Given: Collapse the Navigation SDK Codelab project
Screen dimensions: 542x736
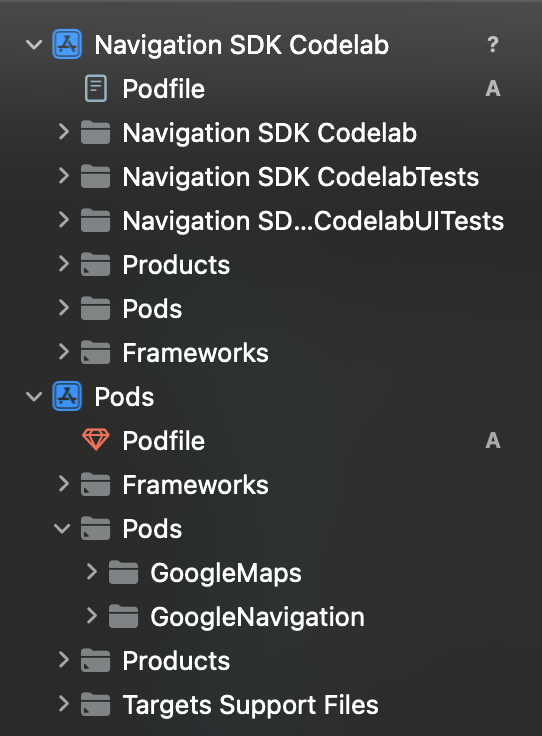Looking at the screenshot, I should click(x=34, y=45).
